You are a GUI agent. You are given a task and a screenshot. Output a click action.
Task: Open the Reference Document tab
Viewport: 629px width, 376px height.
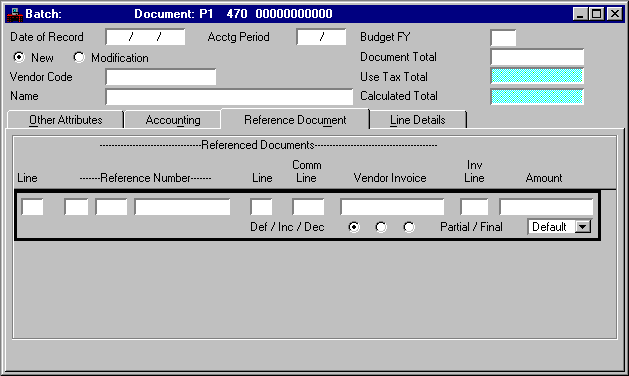[x=295, y=120]
